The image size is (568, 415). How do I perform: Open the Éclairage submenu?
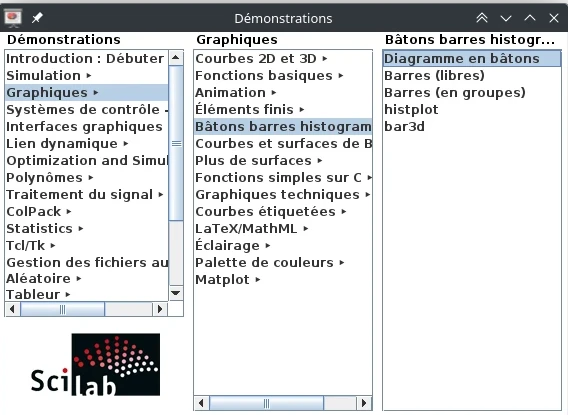(x=283, y=246)
